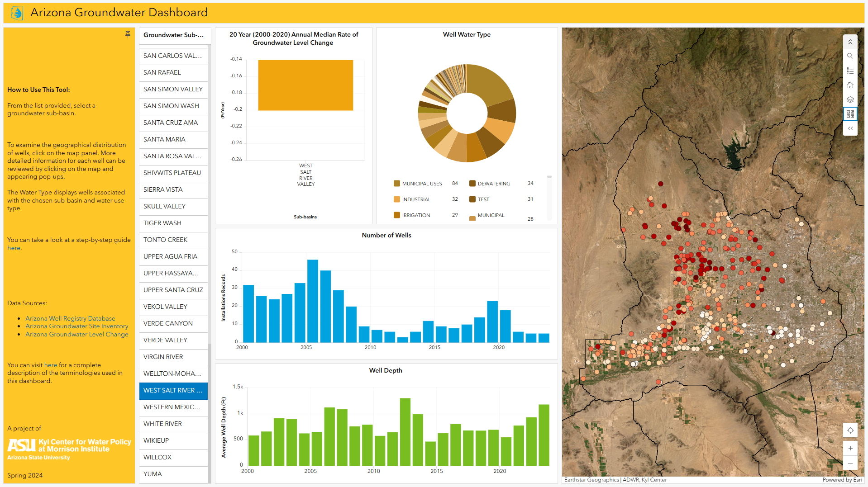
Task: Click the MUNICIPAL USES legend swatch
Action: (x=397, y=184)
